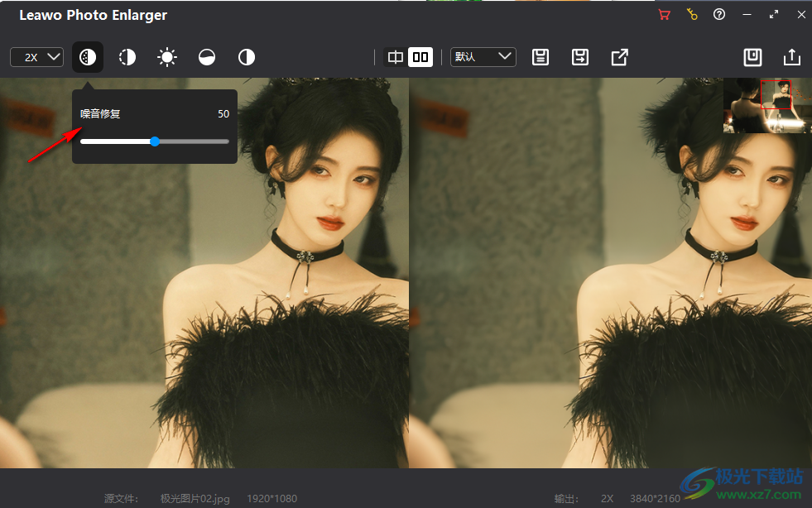Viewport: 812px width, 508px height.
Task: Select the brightness adjustment sun icon
Action: pyautogui.click(x=166, y=57)
